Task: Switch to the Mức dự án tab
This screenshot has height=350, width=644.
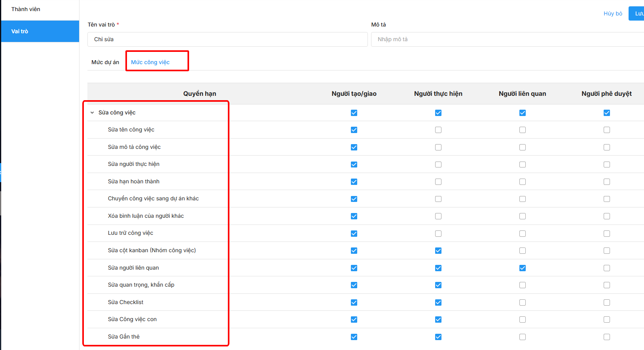Action: [105, 62]
